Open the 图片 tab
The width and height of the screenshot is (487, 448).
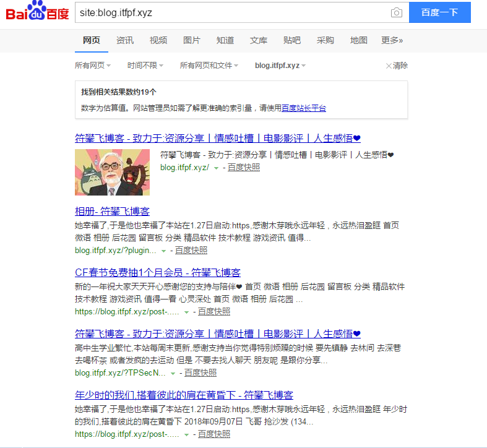point(192,40)
